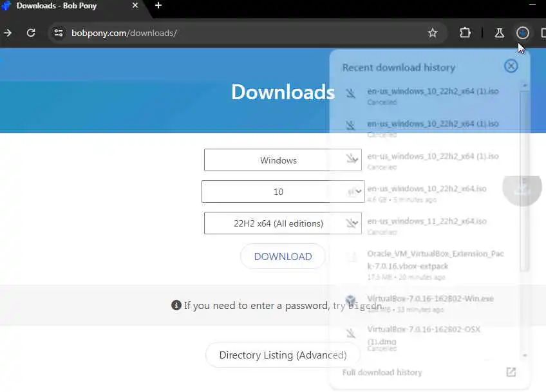The height and width of the screenshot is (392, 546).
Task: Click the address bar URL bobpony.com/downloads/
Action: tap(124, 33)
